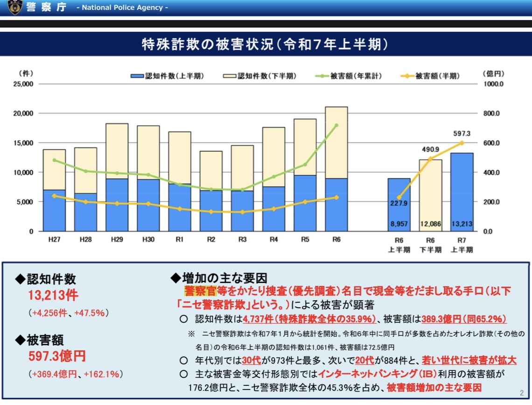Click the underlined 若い世代に被害が拡大 phrase
This screenshot has width=532, height=405.
click(x=469, y=360)
